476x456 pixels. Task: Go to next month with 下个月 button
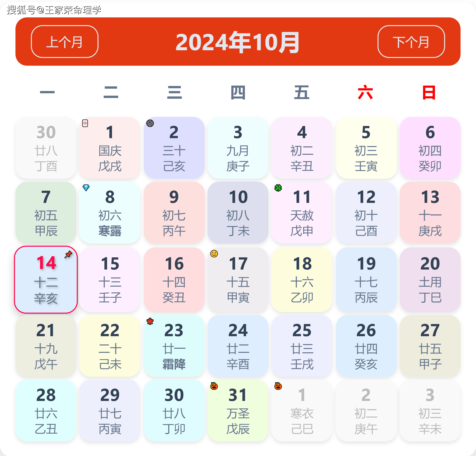[x=411, y=42]
